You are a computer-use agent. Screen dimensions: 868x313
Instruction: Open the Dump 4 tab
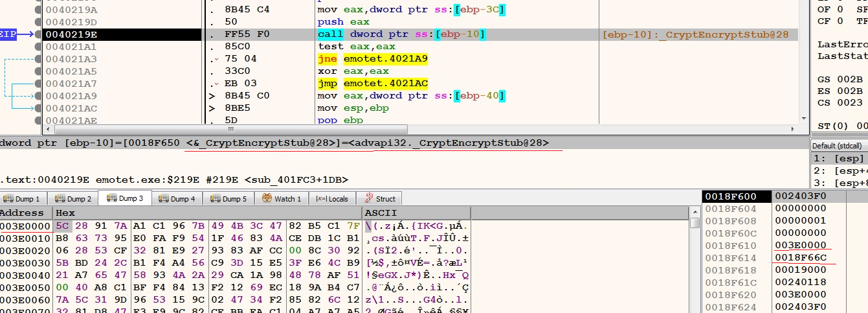click(177, 199)
